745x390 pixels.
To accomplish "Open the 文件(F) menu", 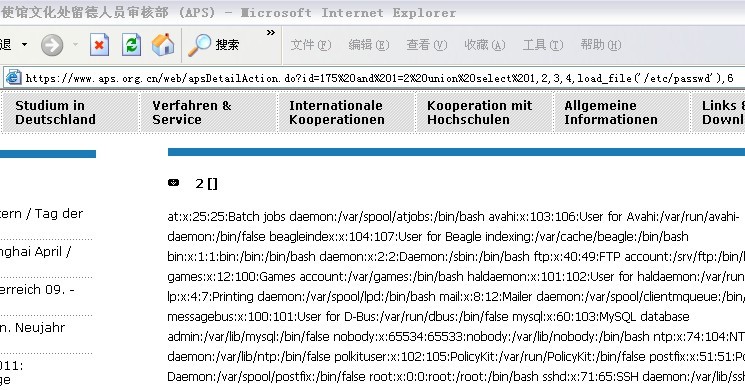I will click(311, 45).
